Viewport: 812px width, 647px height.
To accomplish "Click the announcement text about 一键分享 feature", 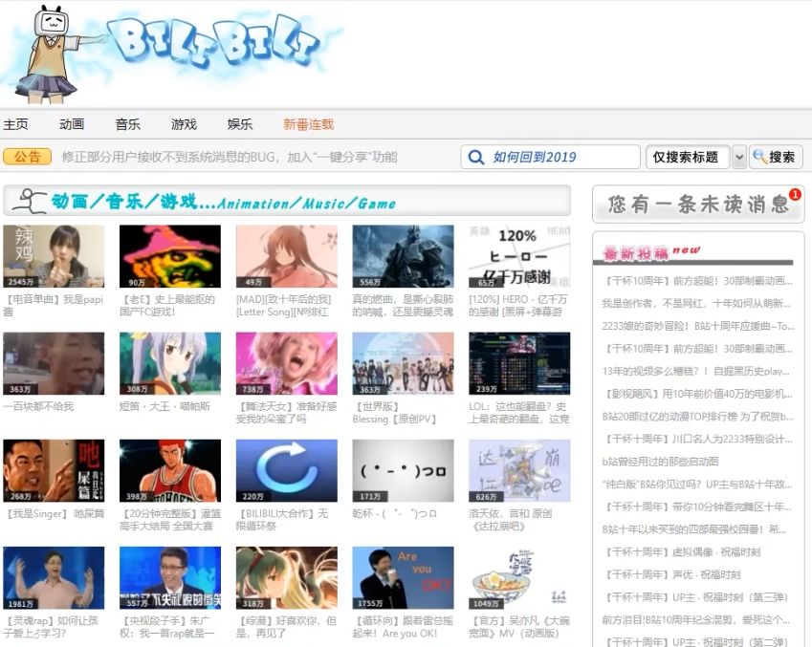I will [230, 157].
